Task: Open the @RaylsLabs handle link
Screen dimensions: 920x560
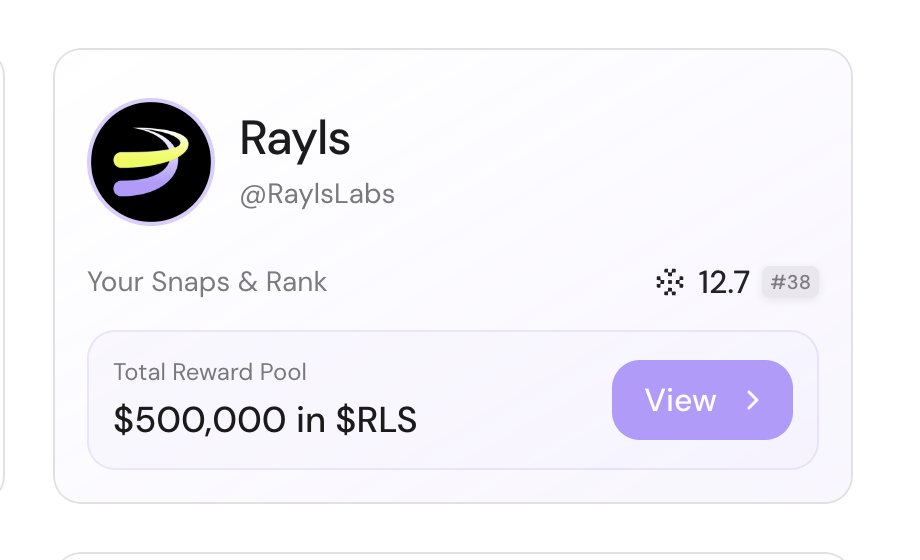Action: pos(317,194)
